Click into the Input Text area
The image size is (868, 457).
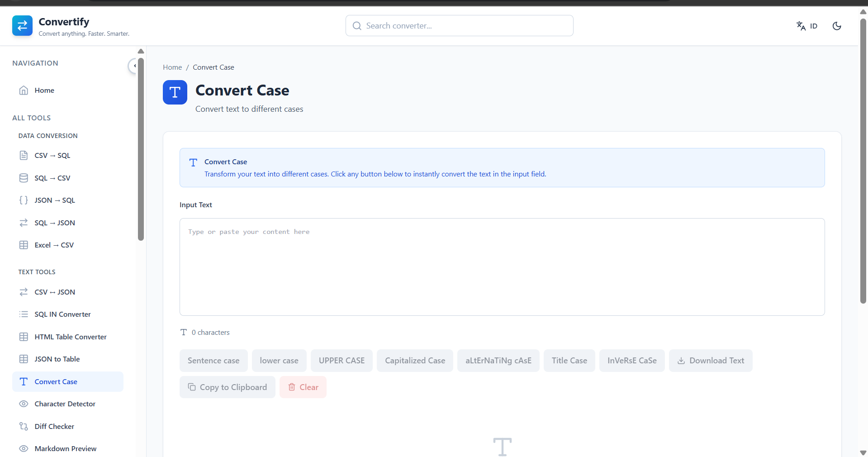[x=502, y=267]
